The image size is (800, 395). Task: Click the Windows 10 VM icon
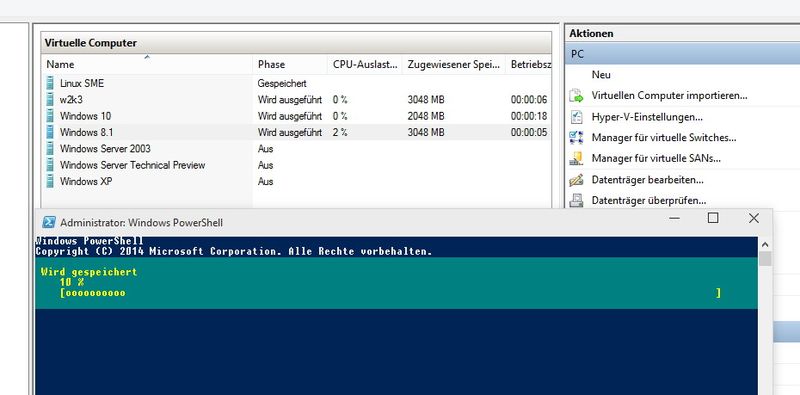[x=49, y=116]
